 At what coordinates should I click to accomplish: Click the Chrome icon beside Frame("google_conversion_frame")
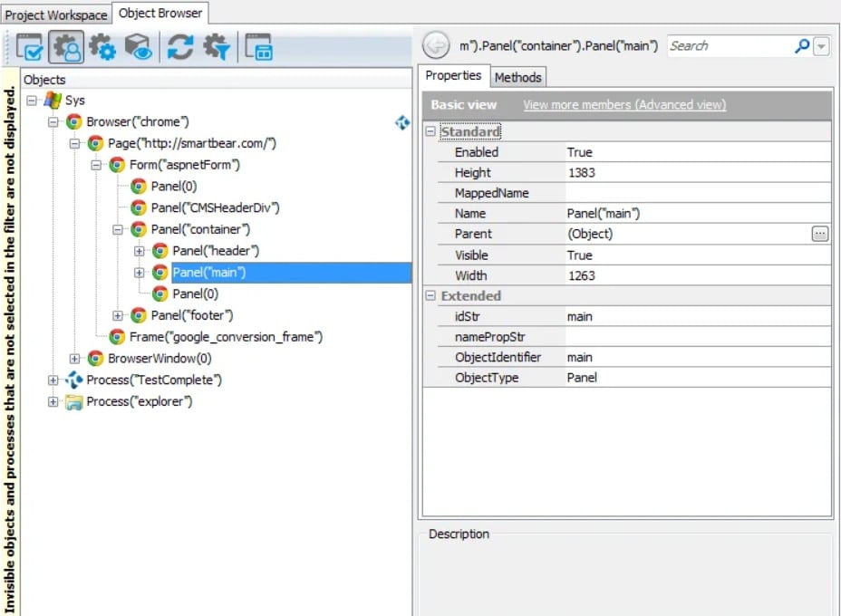(x=117, y=337)
